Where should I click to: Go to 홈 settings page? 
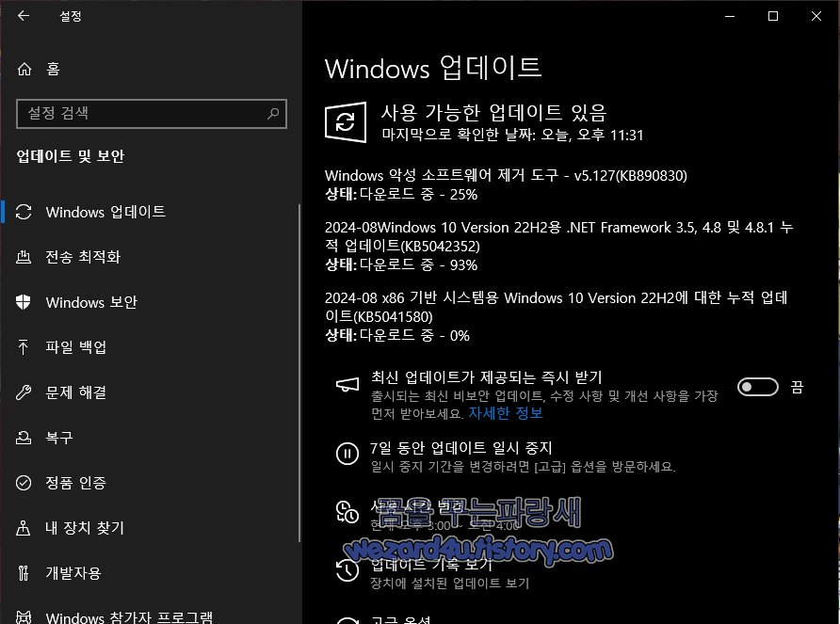click(x=150, y=69)
